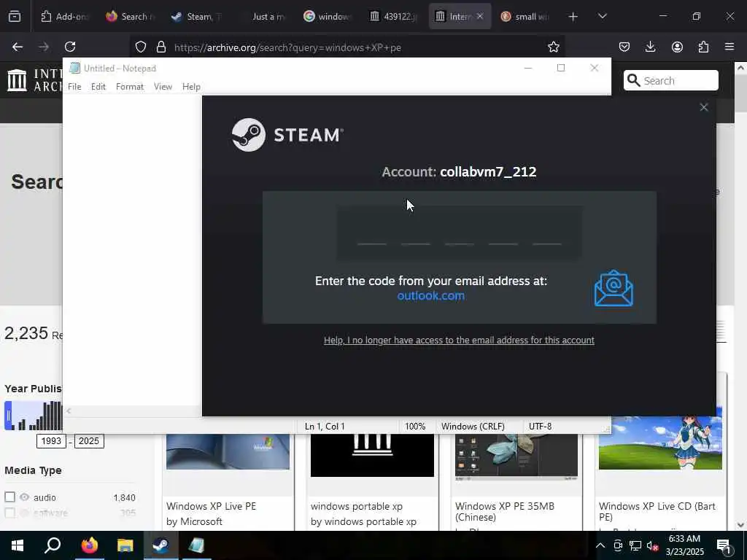
Task: Click the 1993 start year field
Action: [51, 441]
